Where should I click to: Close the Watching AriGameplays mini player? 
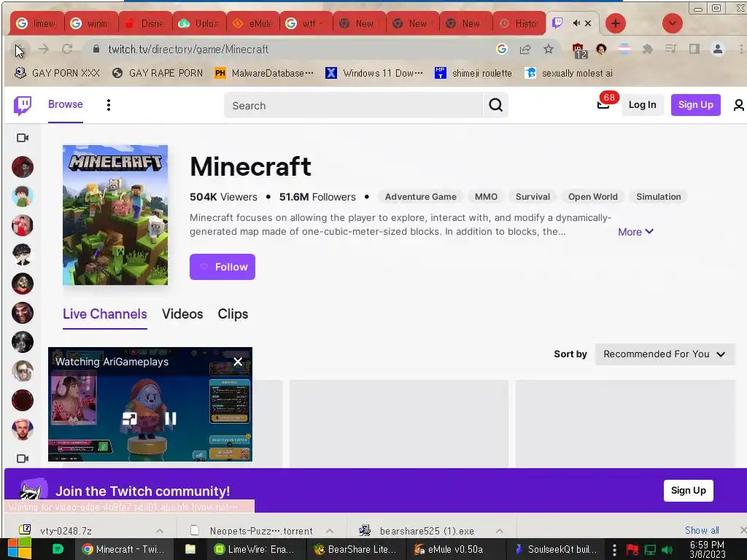coord(238,362)
